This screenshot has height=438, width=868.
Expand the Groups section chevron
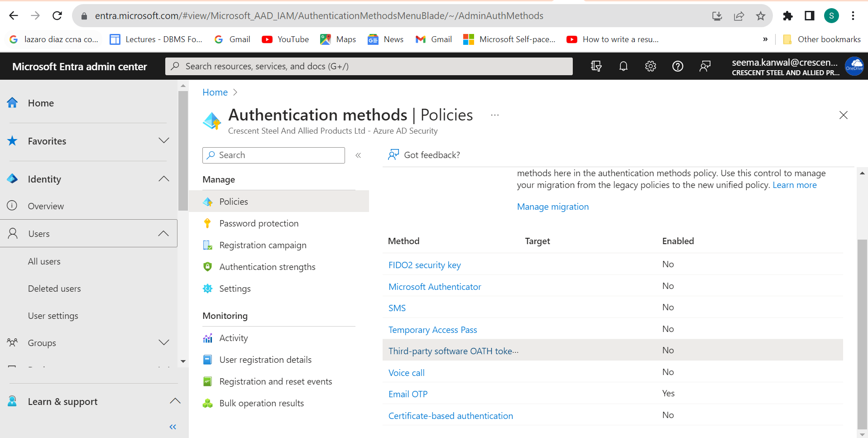coord(164,342)
